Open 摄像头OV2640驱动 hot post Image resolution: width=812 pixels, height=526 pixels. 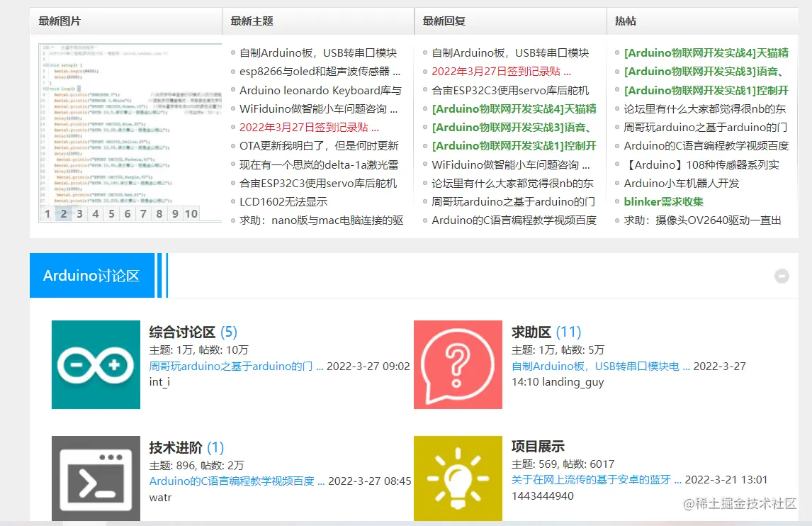702,220
